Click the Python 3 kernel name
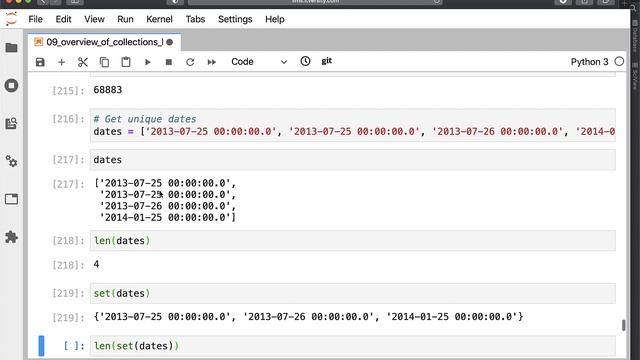The height and width of the screenshot is (360, 640). pyautogui.click(x=589, y=62)
